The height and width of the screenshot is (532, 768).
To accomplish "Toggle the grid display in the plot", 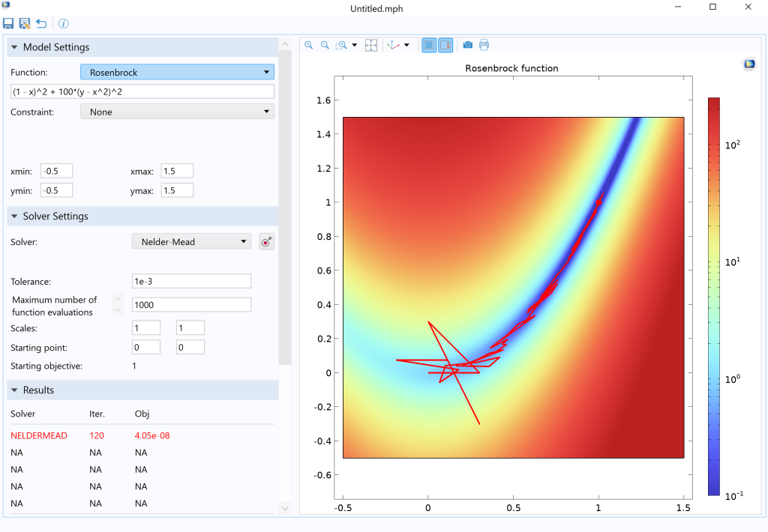I will point(428,45).
